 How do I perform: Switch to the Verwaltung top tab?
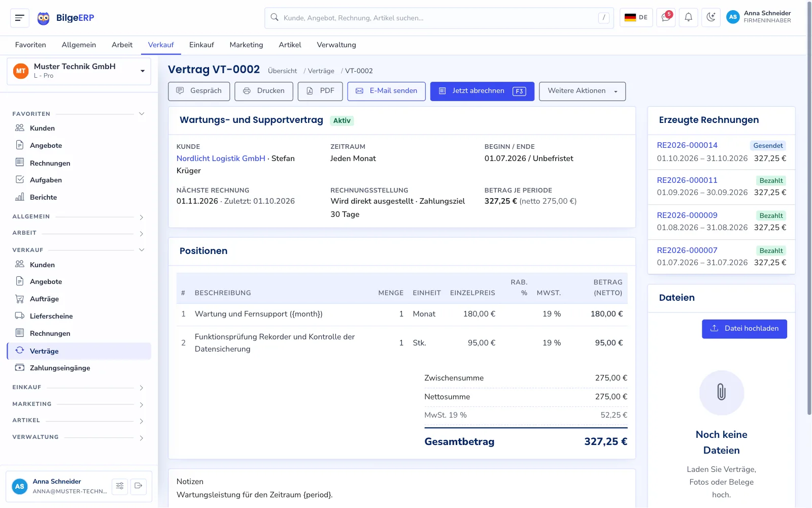tap(336, 45)
